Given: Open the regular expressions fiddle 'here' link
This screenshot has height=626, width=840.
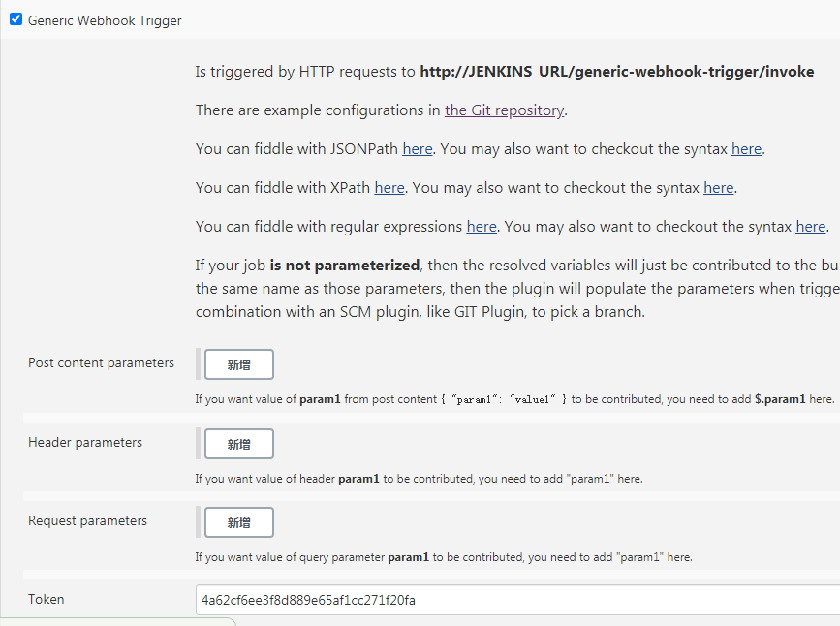Looking at the screenshot, I should tap(482, 227).
